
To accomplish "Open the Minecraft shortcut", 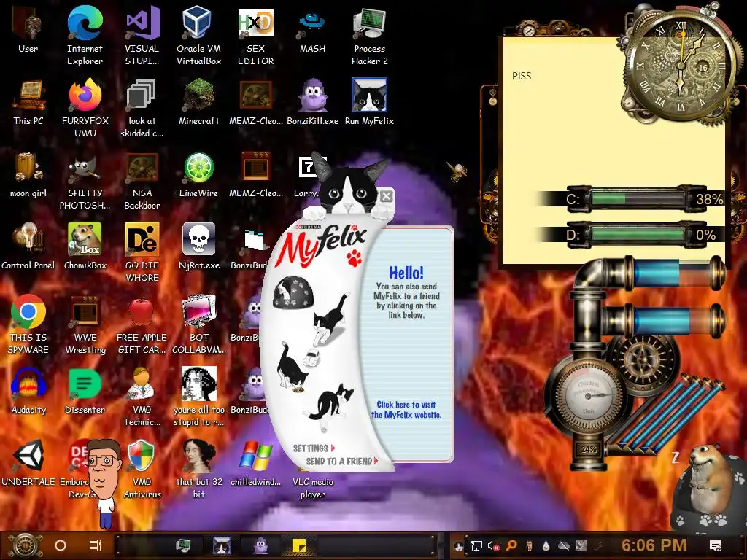I will 198,96.
